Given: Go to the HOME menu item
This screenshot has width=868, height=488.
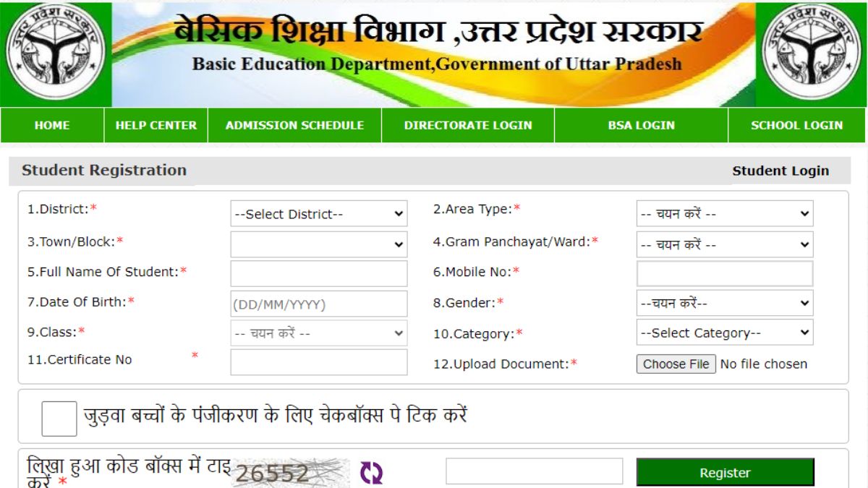Looking at the screenshot, I should (51, 125).
